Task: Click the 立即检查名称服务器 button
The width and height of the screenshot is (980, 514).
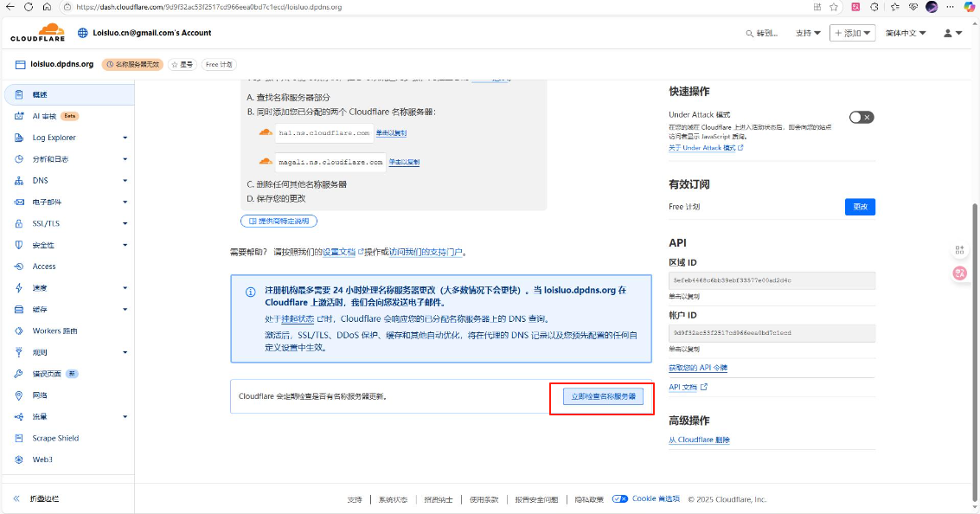Action: (x=603, y=396)
